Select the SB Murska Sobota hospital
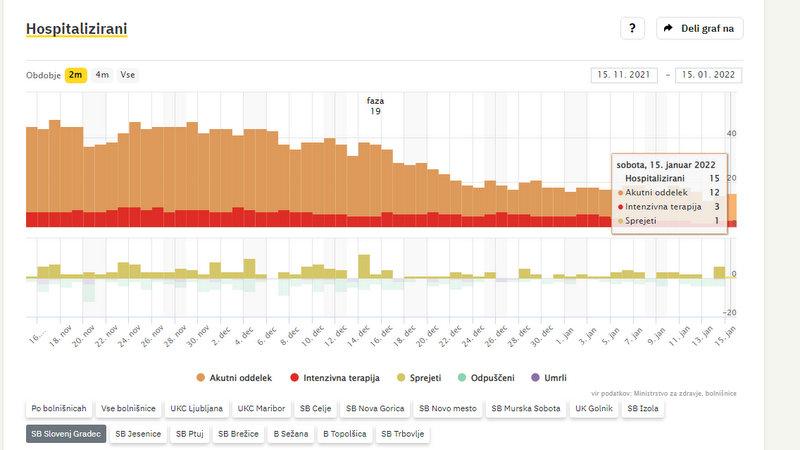 coord(526,408)
